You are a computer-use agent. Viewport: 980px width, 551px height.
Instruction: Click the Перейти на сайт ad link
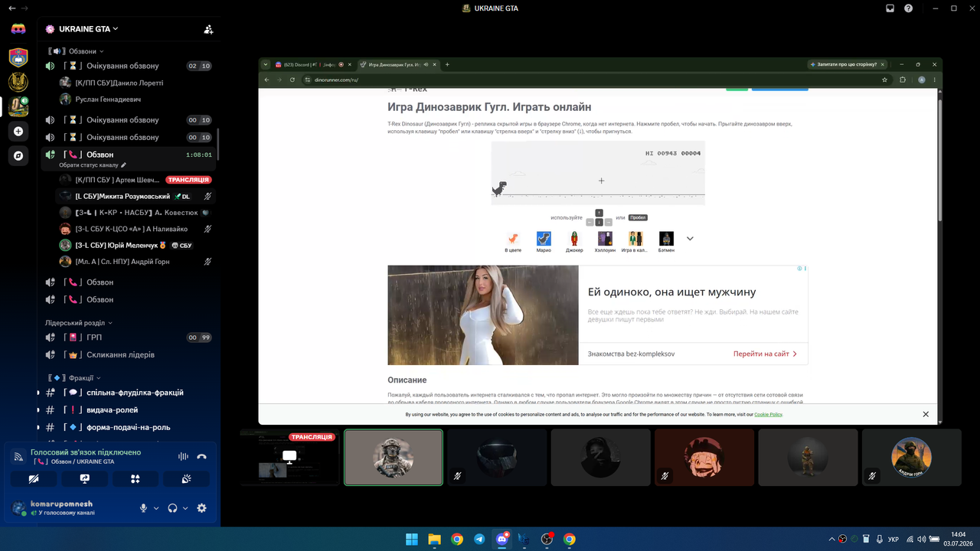tap(766, 354)
